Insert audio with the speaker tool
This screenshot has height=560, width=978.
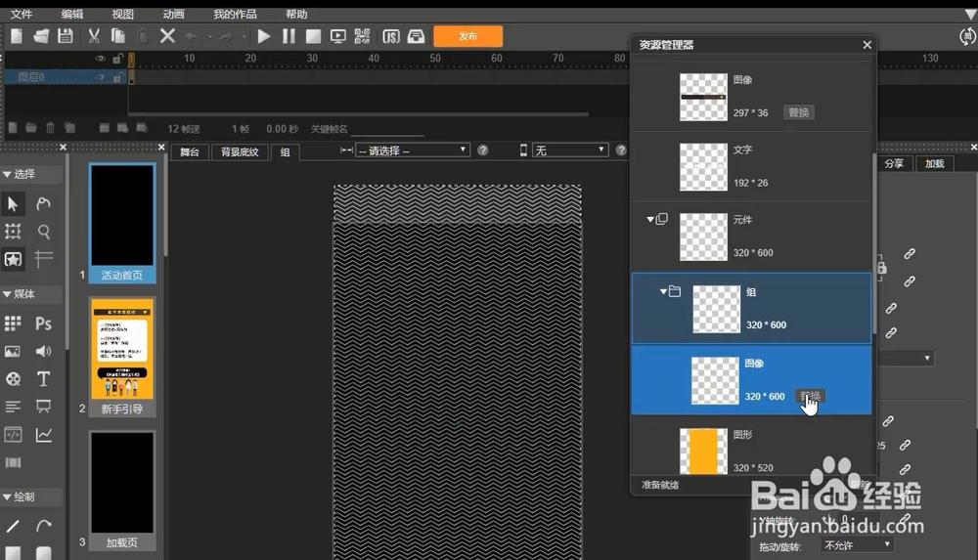tap(44, 351)
